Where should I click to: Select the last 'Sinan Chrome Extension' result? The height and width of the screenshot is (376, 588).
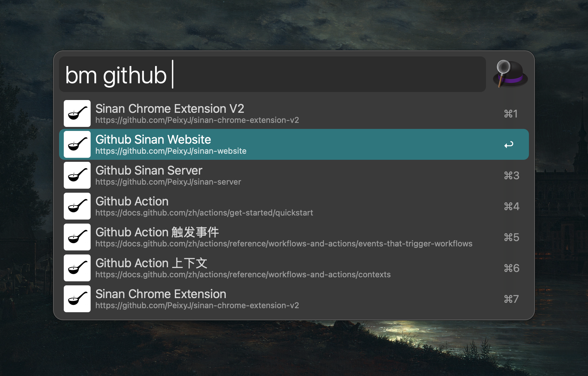(x=294, y=299)
